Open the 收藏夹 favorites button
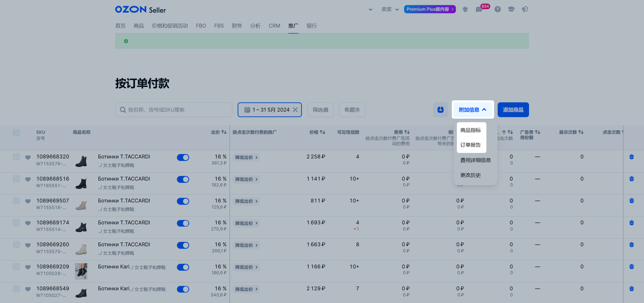 click(352, 110)
